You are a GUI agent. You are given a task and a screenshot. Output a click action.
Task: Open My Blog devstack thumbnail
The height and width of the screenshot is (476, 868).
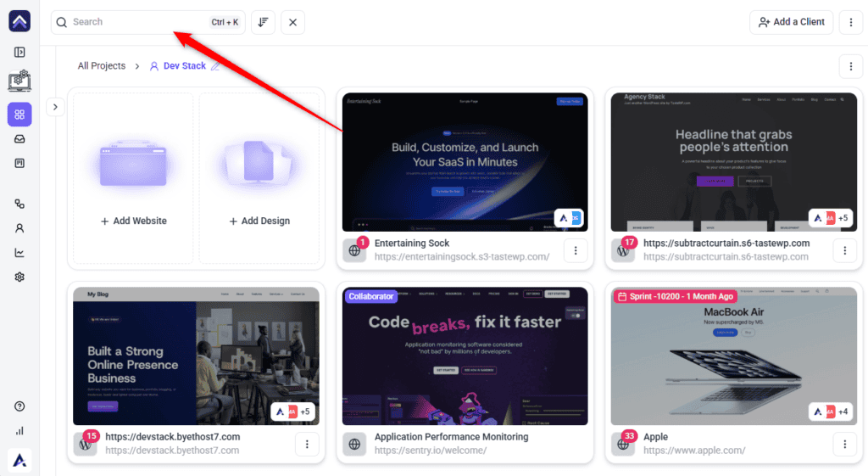[x=196, y=356]
